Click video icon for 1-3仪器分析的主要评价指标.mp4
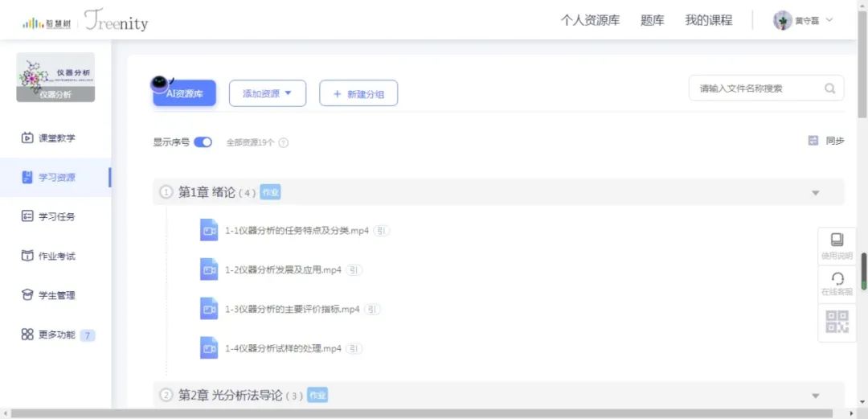 pyautogui.click(x=209, y=309)
